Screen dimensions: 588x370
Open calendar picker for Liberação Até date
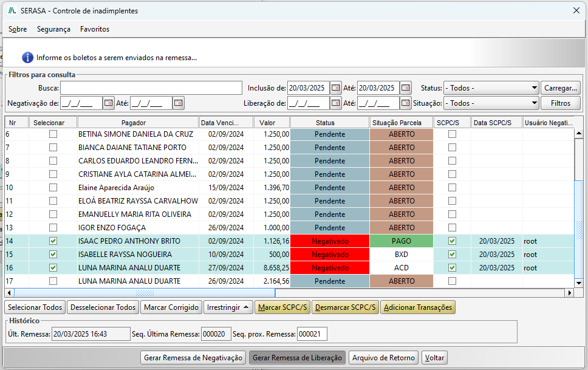click(405, 103)
